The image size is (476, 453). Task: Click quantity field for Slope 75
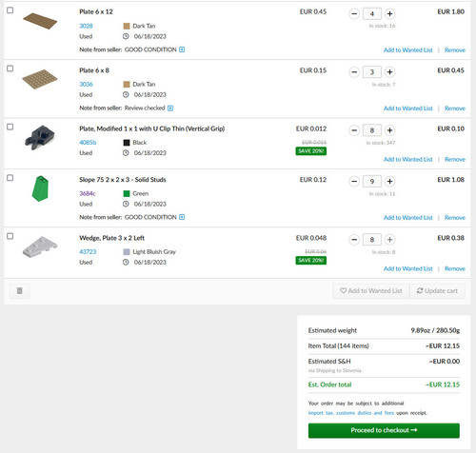coord(372,181)
